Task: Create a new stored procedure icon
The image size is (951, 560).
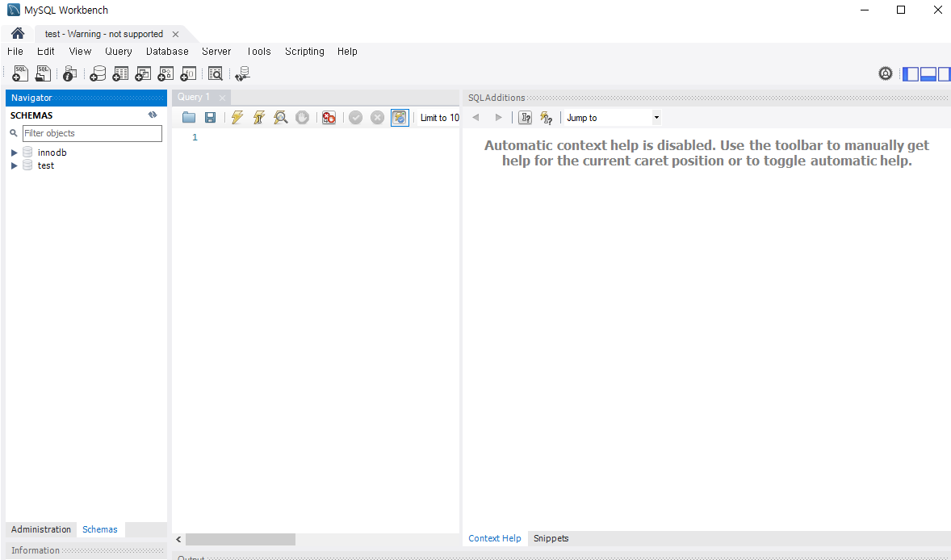Action: pyautogui.click(x=165, y=73)
